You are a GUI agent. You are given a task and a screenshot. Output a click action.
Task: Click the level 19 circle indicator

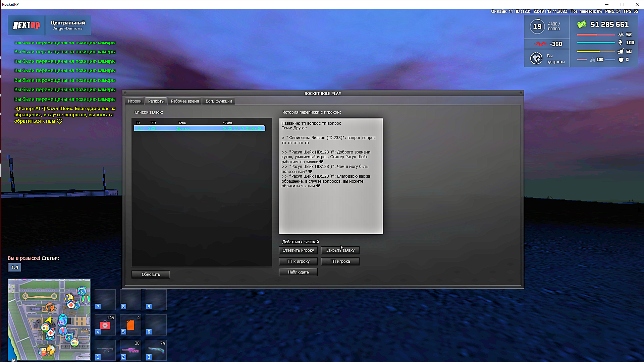(x=537, y=26)
